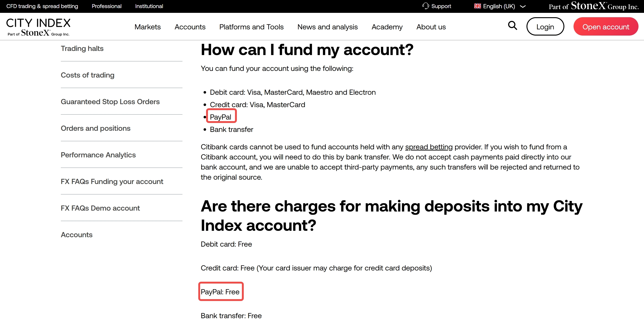Screen dimensions: 644x323
Task: Click the UK flag icon
Action: [x=477, y=6]
